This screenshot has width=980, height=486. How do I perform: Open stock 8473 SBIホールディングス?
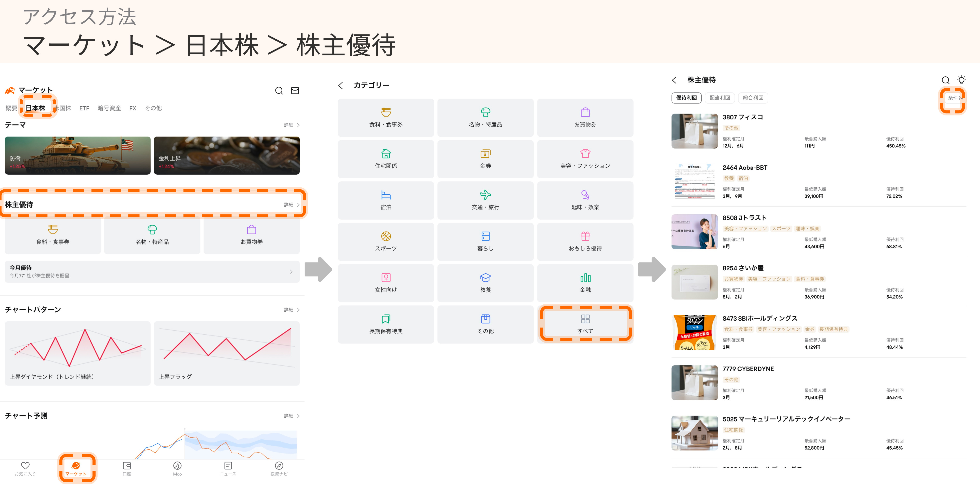819,332
